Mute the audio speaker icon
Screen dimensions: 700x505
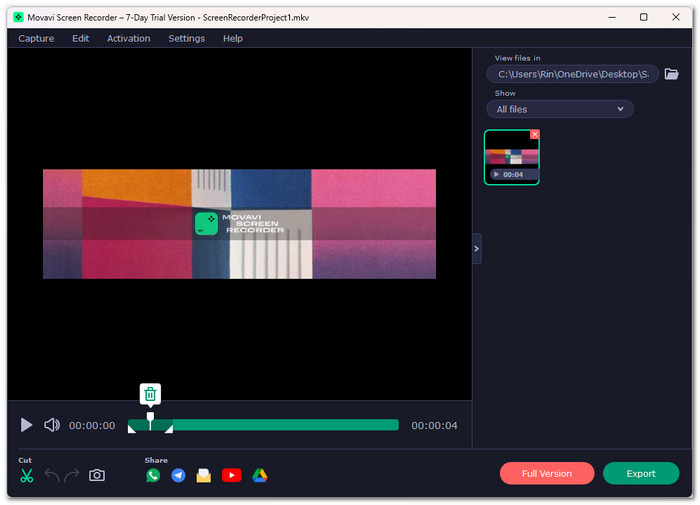click(x=52, y=425)
